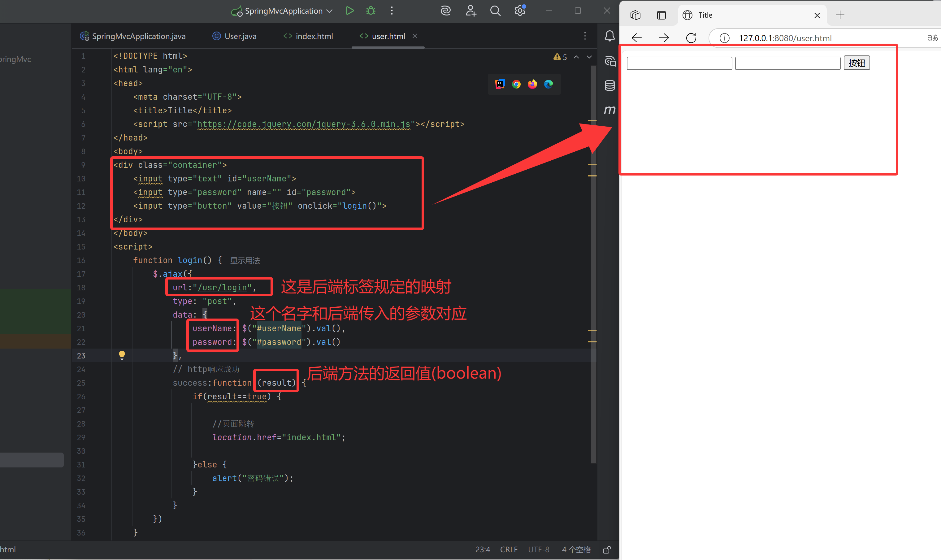
Task: Run SpringMvcApplication with the play icon
Action: tap(350, 11)
